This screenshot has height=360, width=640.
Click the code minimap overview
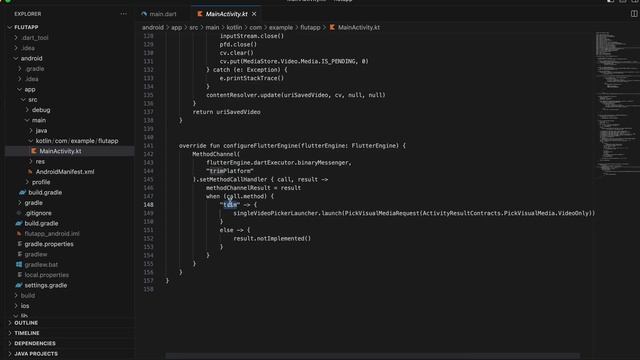coord(617,104)
